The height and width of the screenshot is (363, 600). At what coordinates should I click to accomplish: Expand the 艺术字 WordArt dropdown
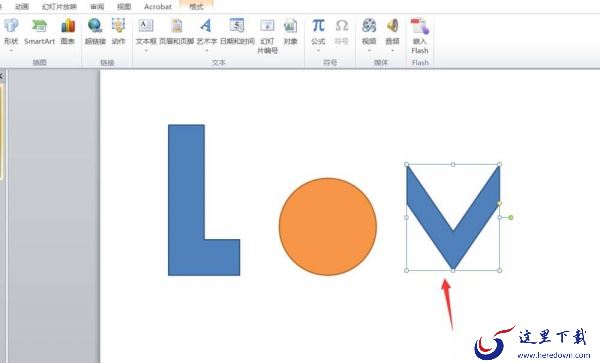point(207,50)
